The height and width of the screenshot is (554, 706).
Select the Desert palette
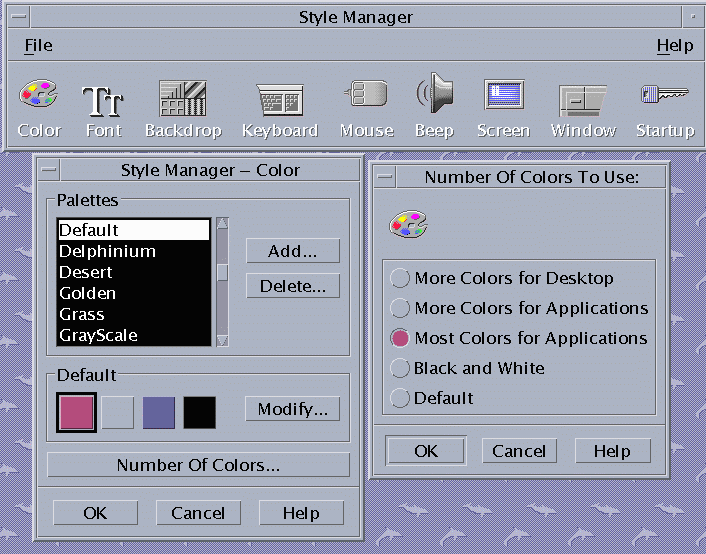[x=134, y=272]
